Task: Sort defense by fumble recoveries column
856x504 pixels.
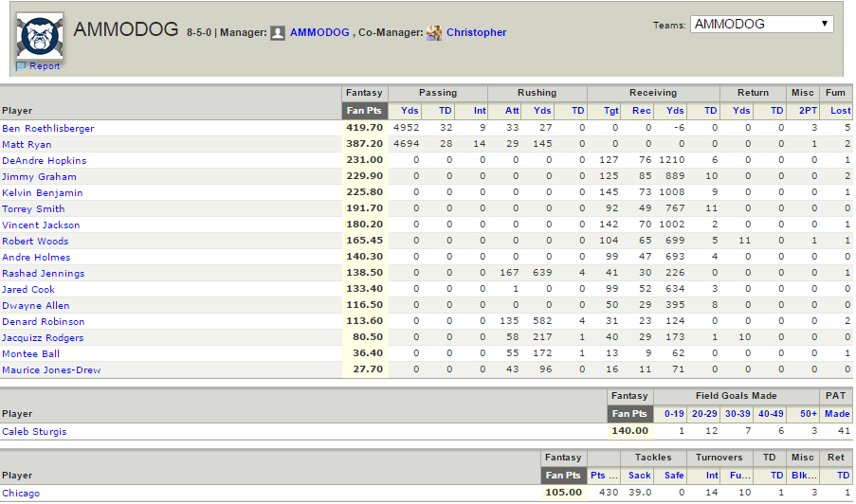Action: pos(740,476)
